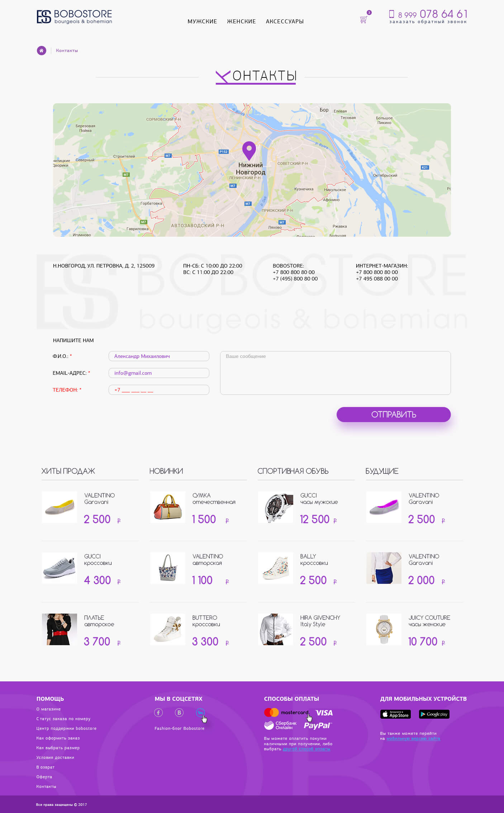Open 'Центр поддержки bobostore' link
Screen dimensions: 504x813
pos(66,728)
